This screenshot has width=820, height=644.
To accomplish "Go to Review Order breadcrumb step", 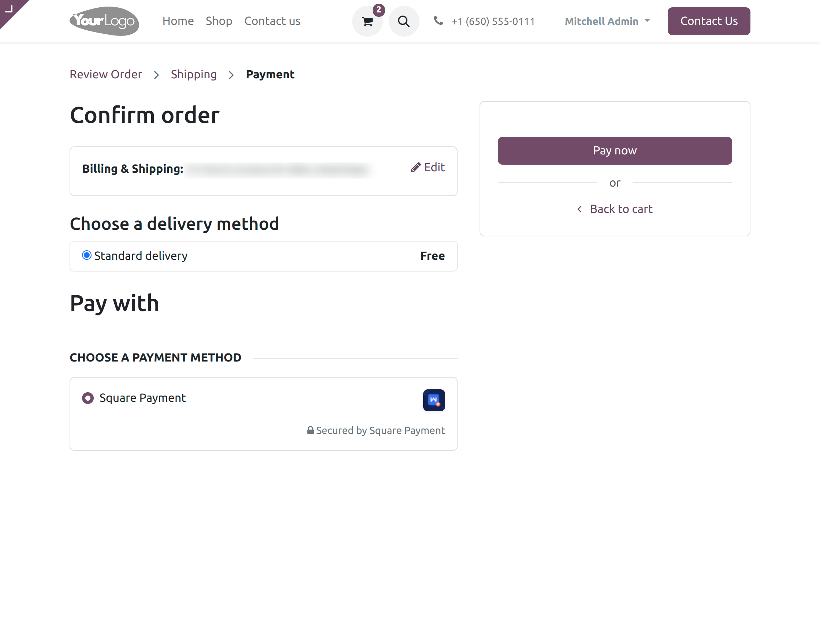I will tap(106, 74).
